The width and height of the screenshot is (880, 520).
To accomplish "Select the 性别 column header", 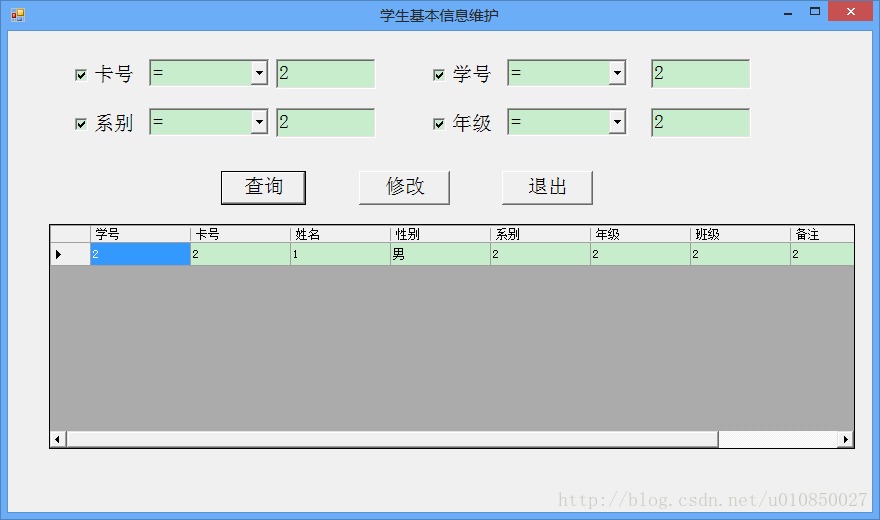I will (440, 234).
